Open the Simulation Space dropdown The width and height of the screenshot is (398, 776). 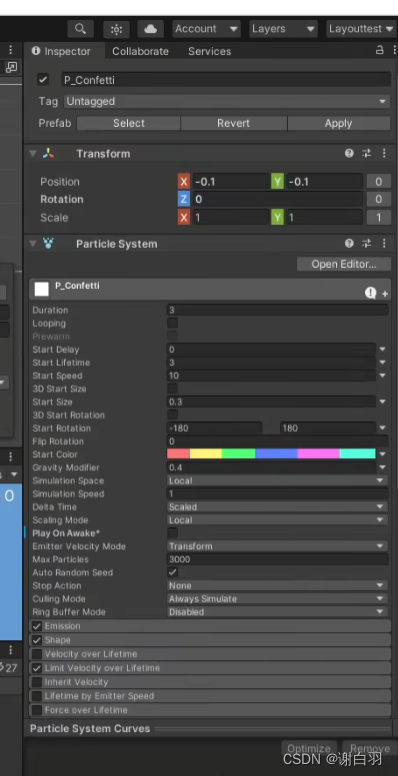pyautogui.click(x=277, y=481)
